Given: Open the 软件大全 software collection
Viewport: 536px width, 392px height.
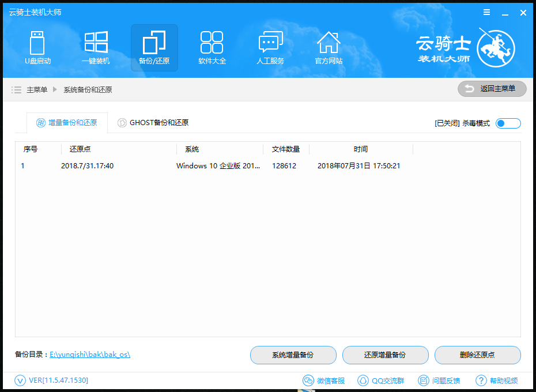Looking at the screenshot, I should point(212,48).
